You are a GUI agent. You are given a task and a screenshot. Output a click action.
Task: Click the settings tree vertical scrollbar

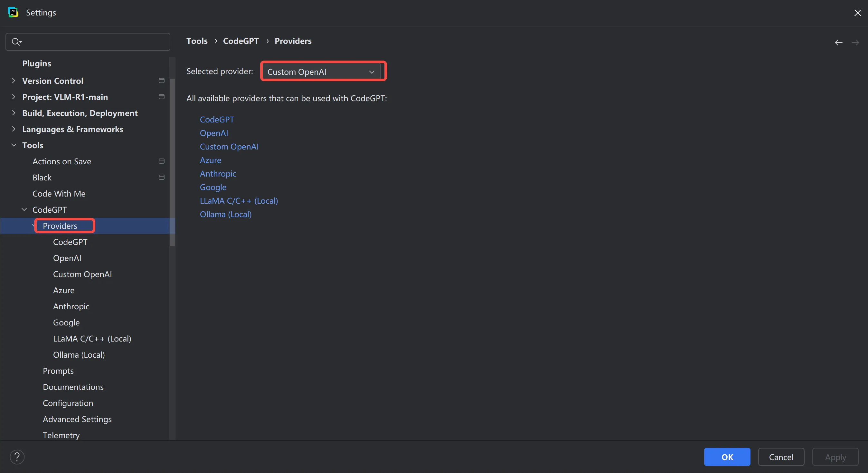[x=172, y=162]
